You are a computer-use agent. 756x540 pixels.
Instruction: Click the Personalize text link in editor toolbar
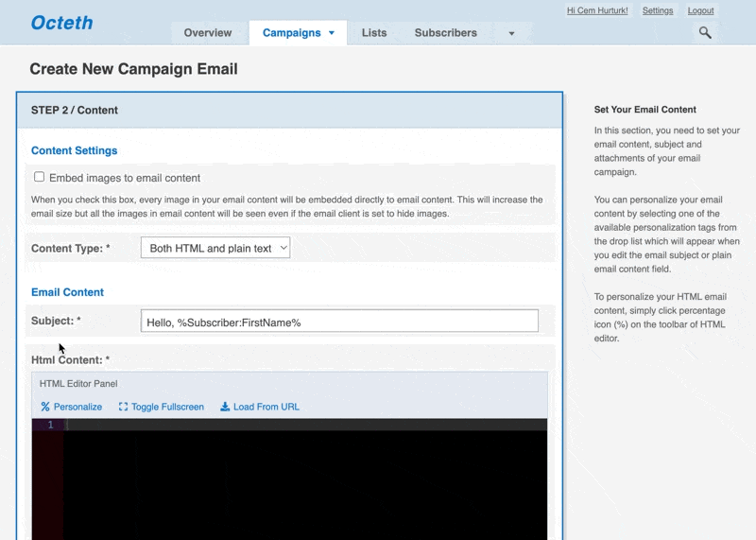click(77, 407)
